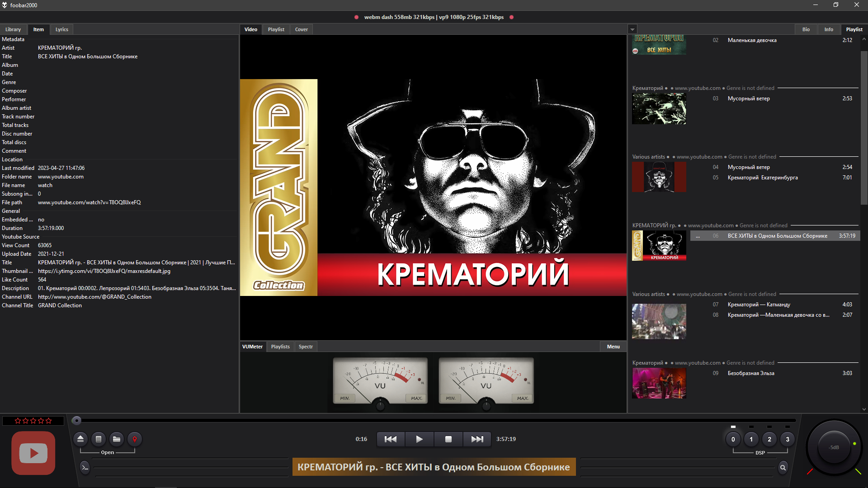Click the Bio tab button

point(806,29)
